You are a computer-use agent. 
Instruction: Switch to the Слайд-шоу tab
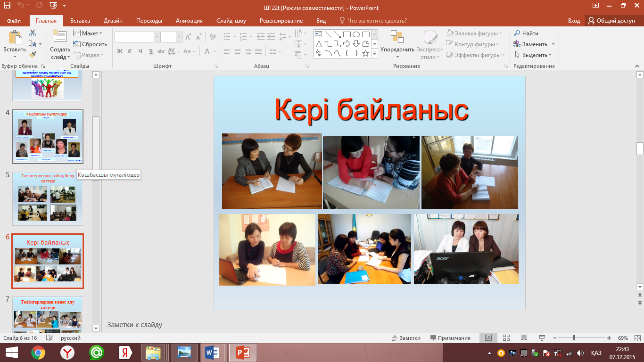[x=231, y=21]
